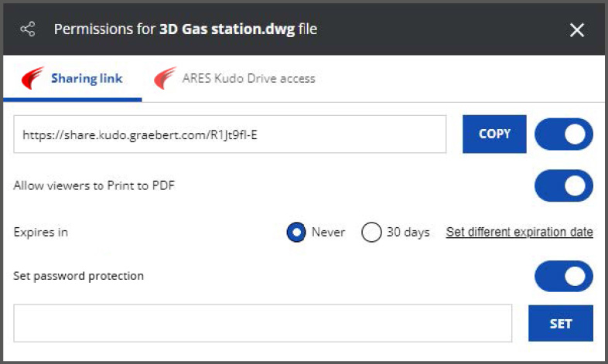Choose the 30 days expiration option

pos(371,232)
